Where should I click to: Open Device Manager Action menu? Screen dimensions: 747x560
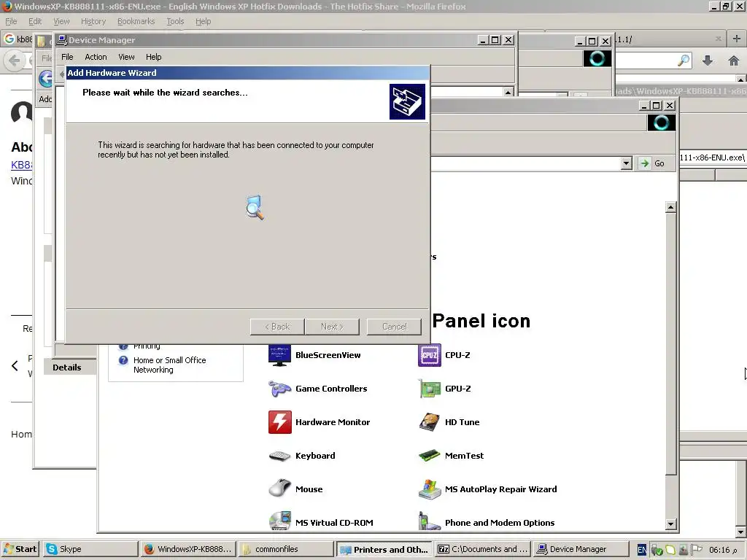pos(96,57)
